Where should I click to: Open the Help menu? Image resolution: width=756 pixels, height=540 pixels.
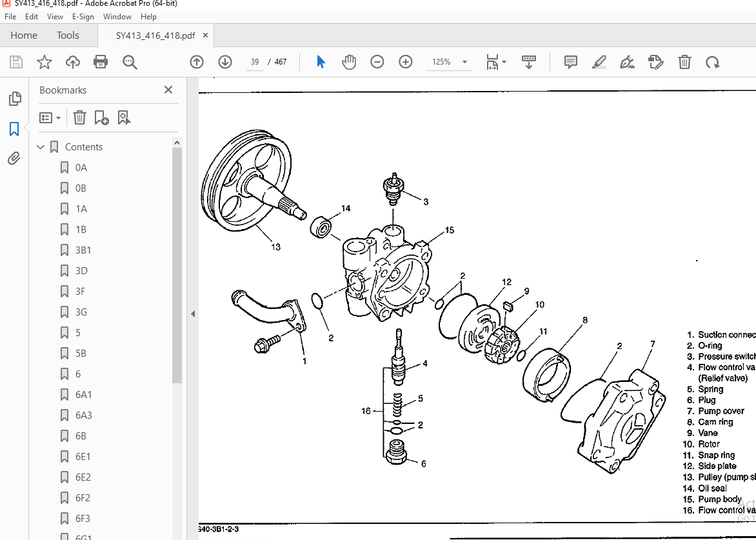tap(148, 16)
